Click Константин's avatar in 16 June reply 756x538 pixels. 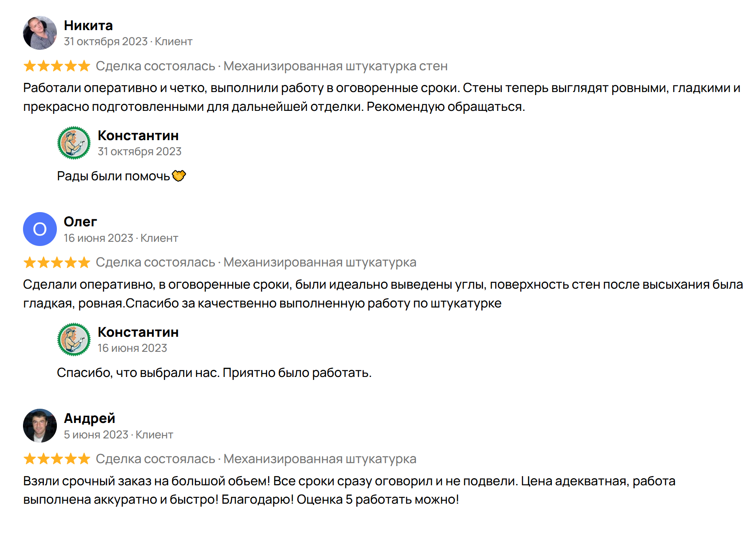point(74,339)
